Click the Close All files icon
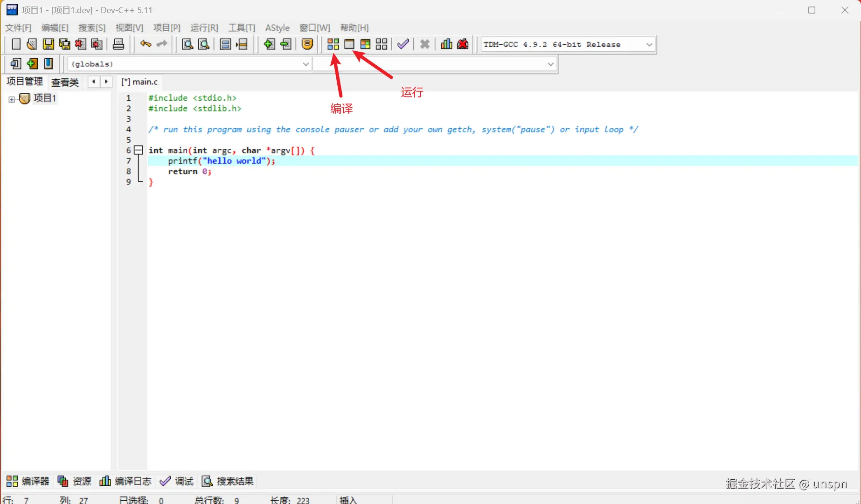This screenshot has height=504, width=861. pyautogui.click(x=97, y=44)
